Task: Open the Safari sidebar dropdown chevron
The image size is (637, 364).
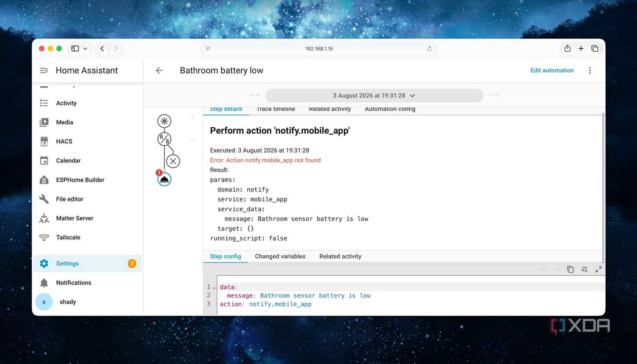Action: point(85,48)
